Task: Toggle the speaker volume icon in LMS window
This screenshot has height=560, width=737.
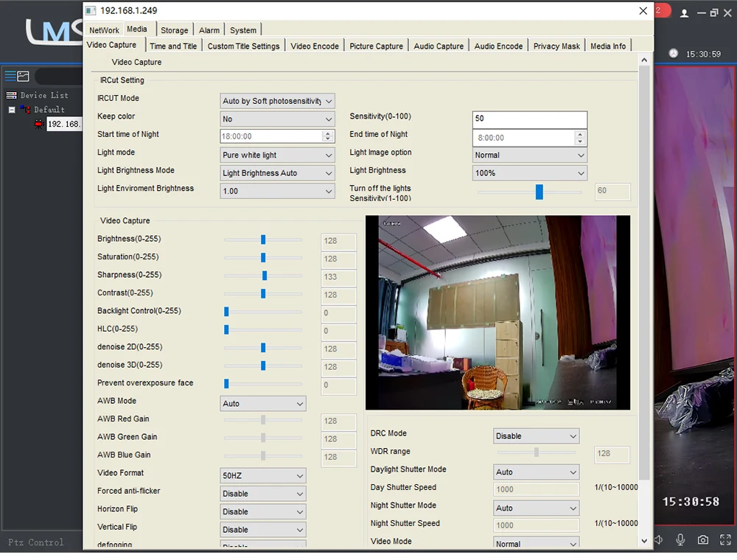Action: (659, 540)
